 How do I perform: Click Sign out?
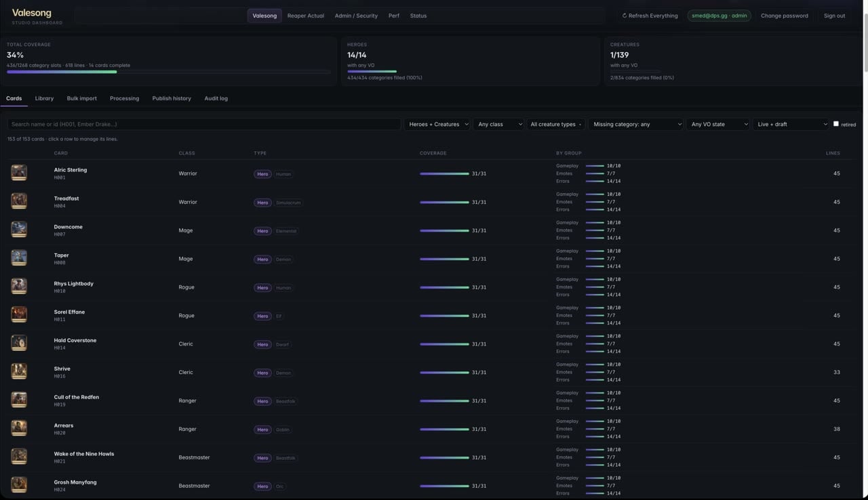pyautogui.click(x=834, y=16)
